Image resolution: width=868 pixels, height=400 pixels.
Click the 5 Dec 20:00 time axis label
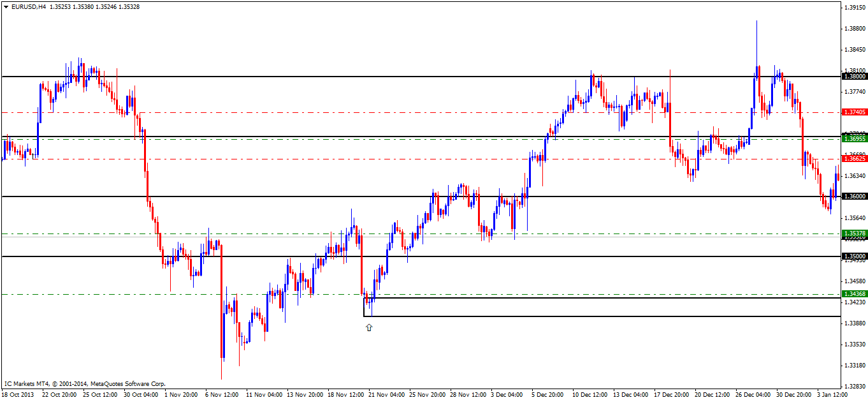pos(548,395)
